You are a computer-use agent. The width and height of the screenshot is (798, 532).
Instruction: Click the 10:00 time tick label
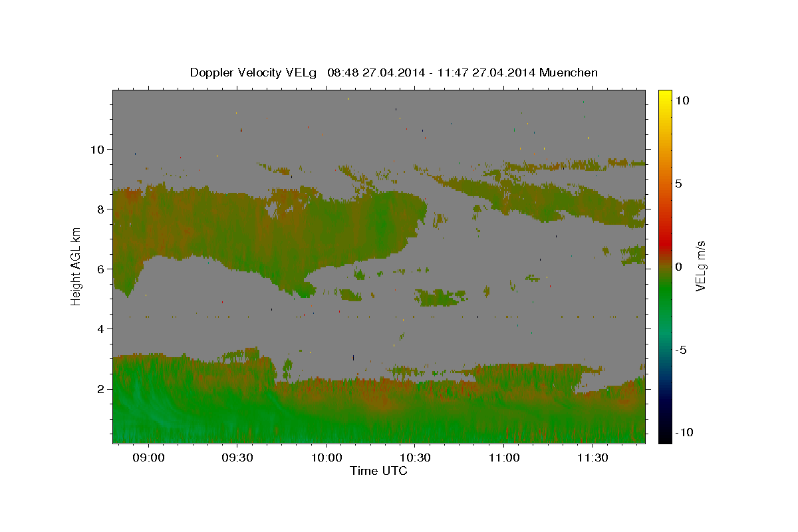click(x=325, y=458)
